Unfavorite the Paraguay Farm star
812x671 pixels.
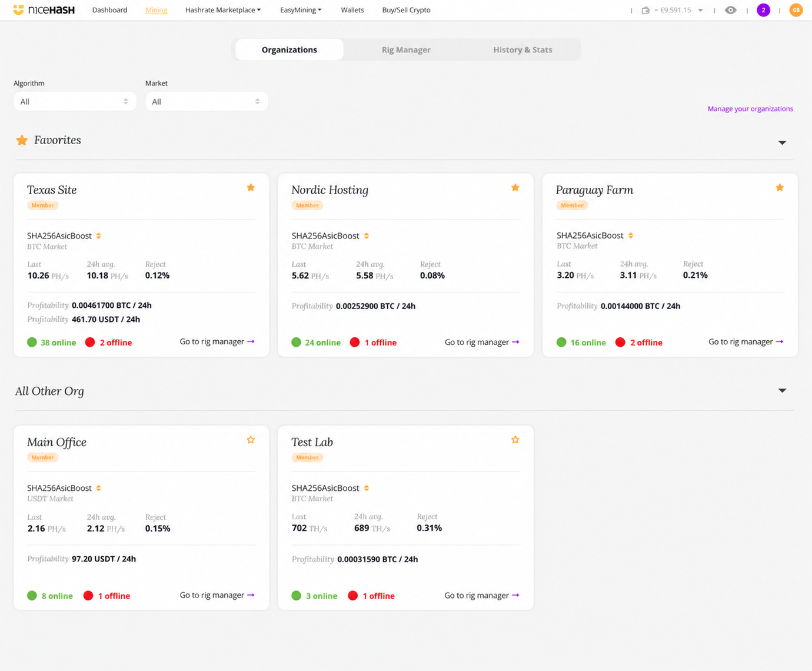[x=780, y=188]
